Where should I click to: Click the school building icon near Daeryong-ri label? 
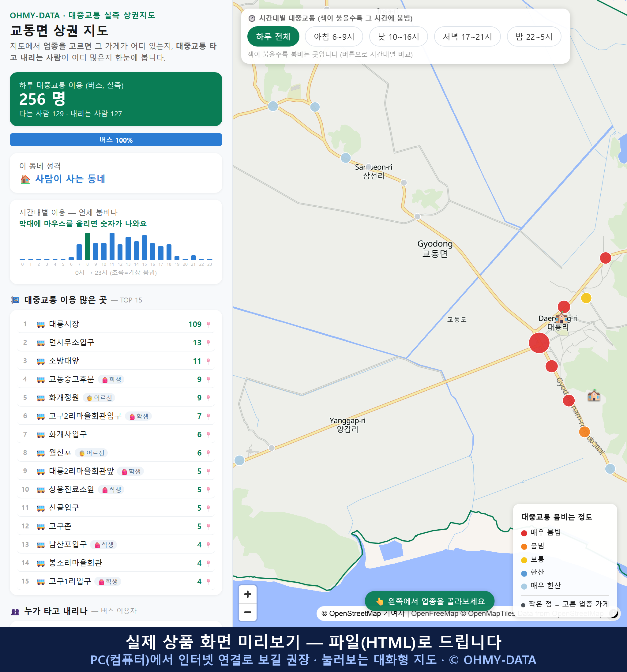point(561,318)
